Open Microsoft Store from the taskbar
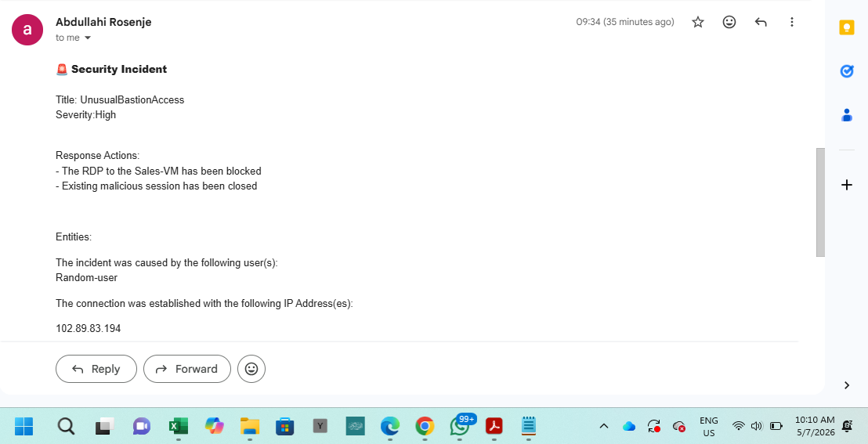The width and height of the screenshot is (868, 444). (x=284, y=426)
